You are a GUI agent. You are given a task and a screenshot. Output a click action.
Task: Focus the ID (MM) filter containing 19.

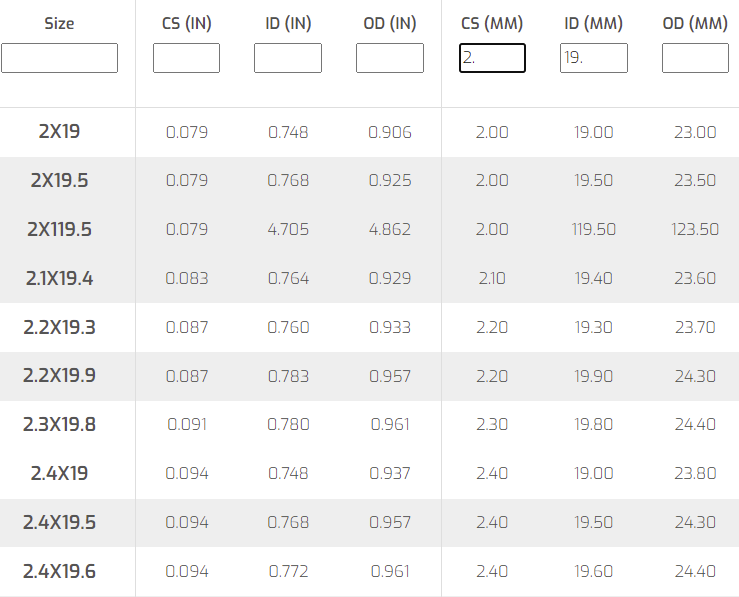click(594, 58)
